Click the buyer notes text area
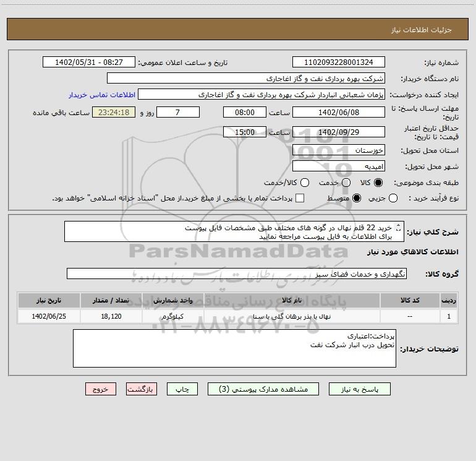476x461 pixels. [x=234, y=348]
